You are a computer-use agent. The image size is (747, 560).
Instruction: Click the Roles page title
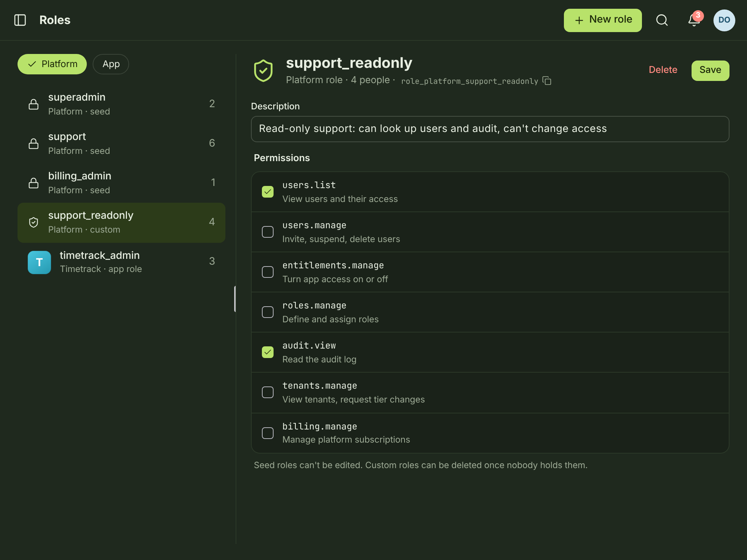(x=55, y=20)
